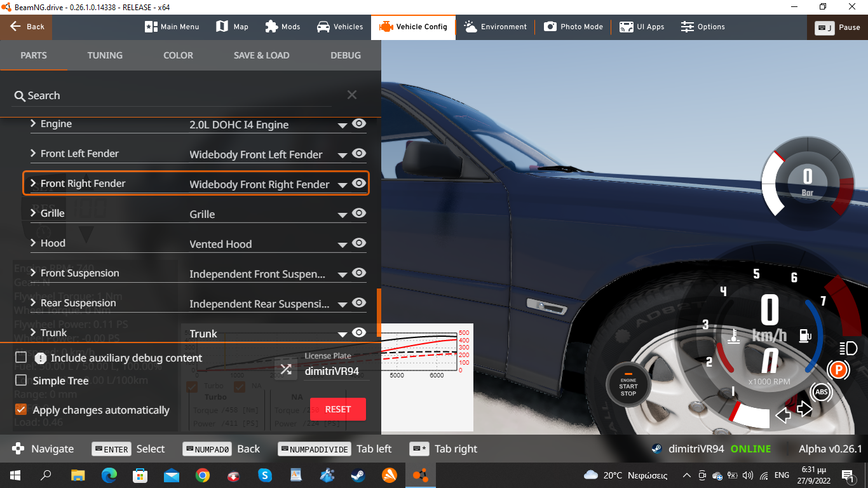
Task: Open Widebody Front Left Fender dropdown
Action: coord(268,154)
